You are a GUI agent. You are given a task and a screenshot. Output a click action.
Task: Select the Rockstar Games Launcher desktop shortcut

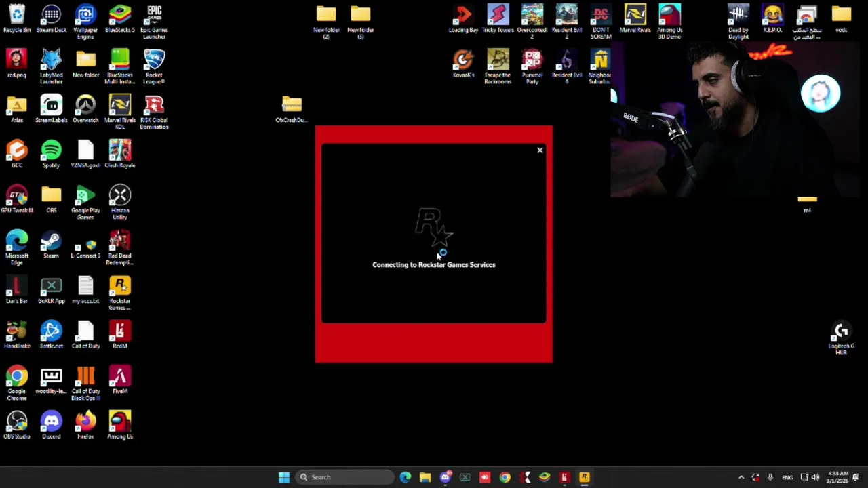(x=120, y=293)
